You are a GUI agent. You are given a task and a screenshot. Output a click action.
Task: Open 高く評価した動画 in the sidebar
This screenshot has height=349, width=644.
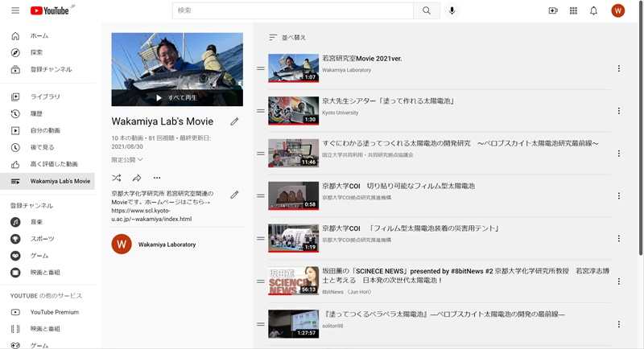[47, 164]
